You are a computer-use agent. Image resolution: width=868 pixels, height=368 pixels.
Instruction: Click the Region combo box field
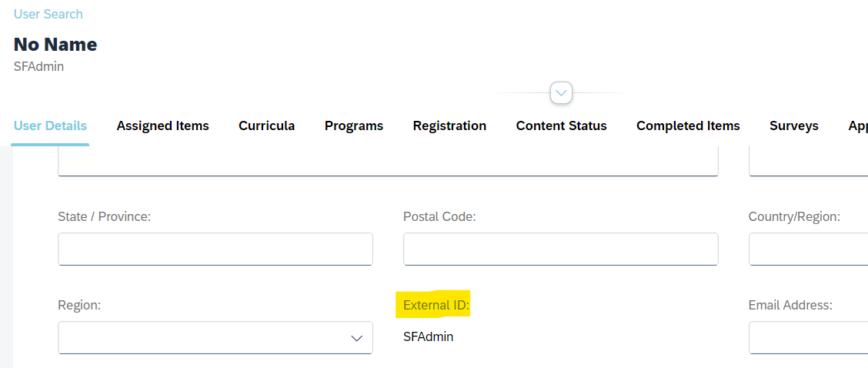[x=215, y=337]
